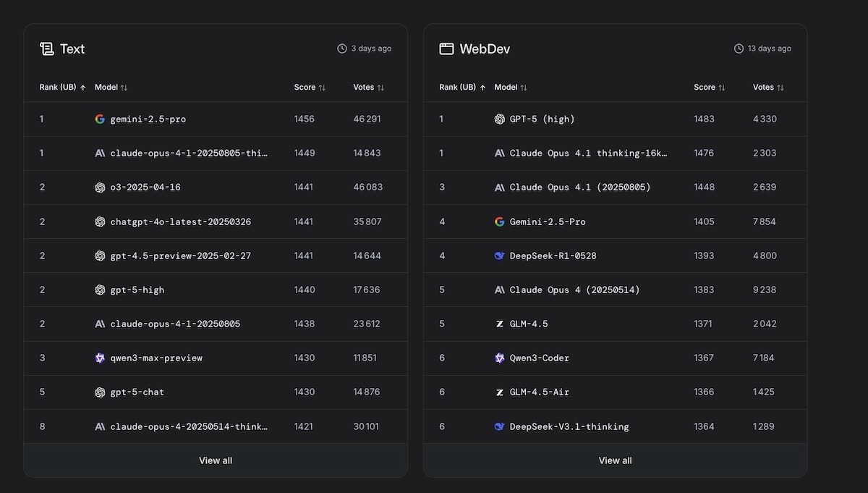Screen dimensions: 868x493
Task: Click the OpenAI icon beside GPT-5 (high)
Action: [x=499, y=119]
